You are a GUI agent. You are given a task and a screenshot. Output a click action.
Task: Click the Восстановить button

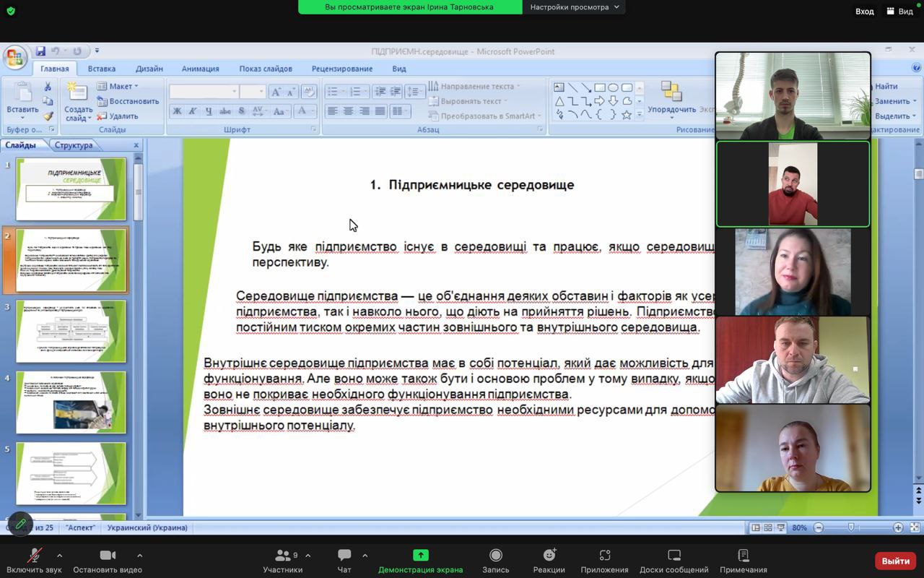[x=128, y=101]
